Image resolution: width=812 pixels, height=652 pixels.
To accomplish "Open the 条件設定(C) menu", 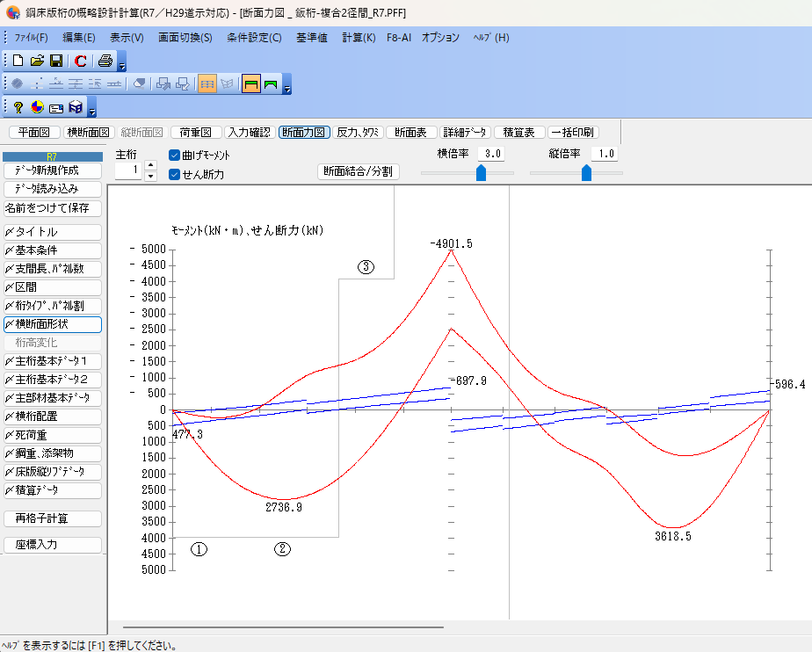I will [x=254, y=38].
